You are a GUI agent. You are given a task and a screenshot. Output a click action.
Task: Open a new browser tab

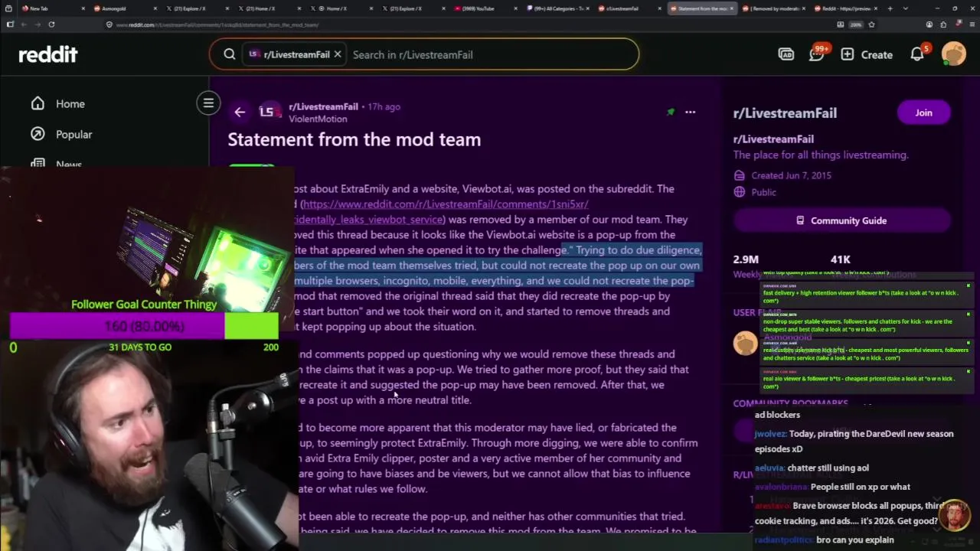tap(890, 8)
